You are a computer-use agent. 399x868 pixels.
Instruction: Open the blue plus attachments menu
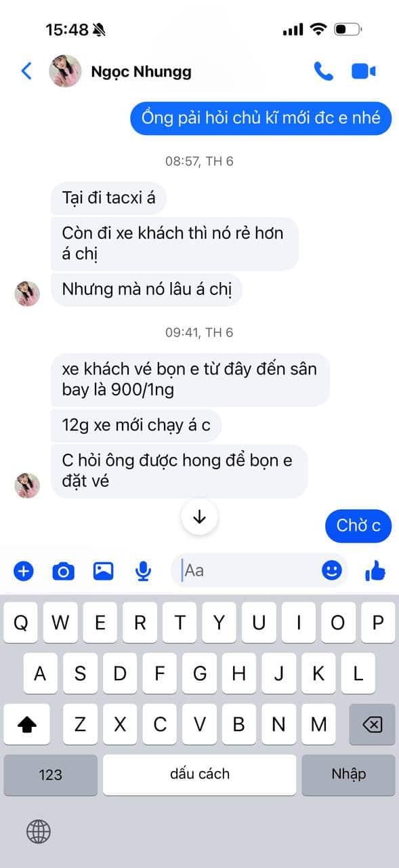[24, 571]
